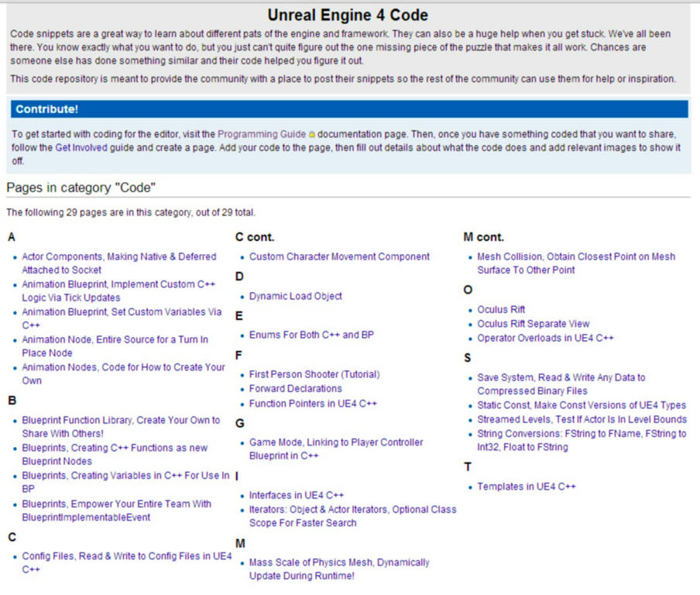Open Blueprints, Creating Variables in C++ link
This screenshot has width=700, height=595.
[x=125, y=482]
